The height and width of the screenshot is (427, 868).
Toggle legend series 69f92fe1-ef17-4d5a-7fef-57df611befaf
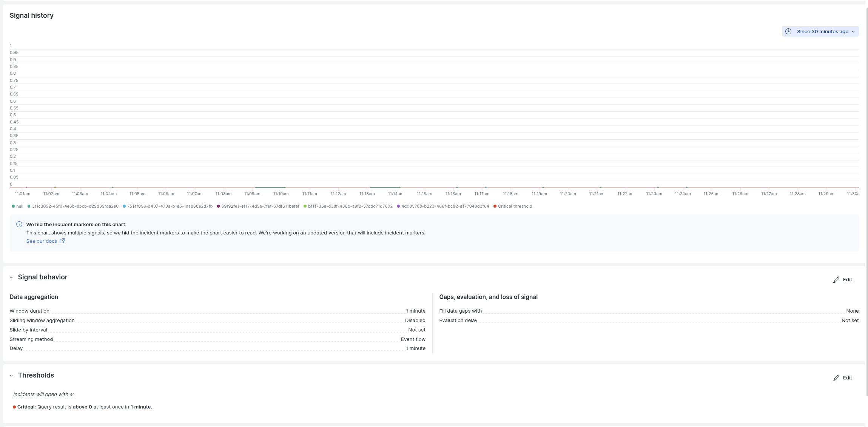258,206
